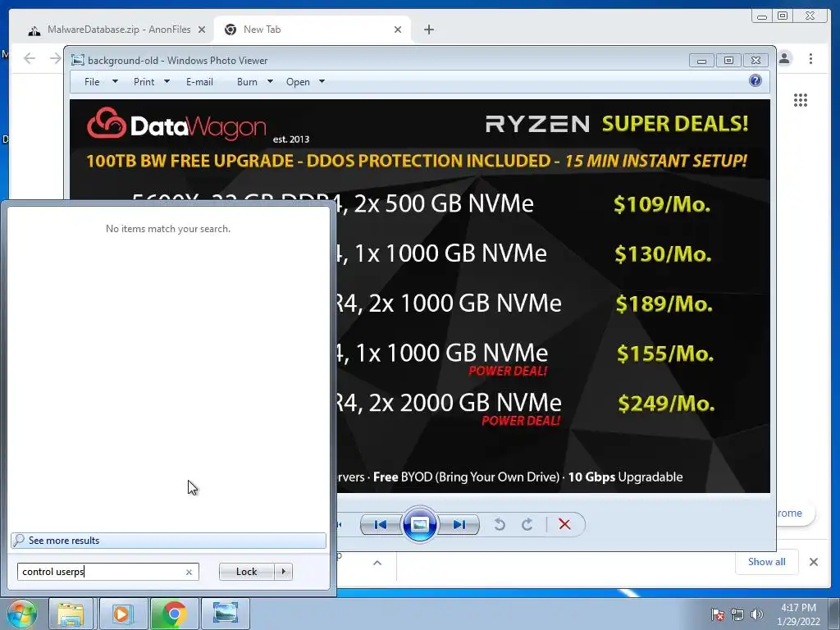The height and width of the screenshot is (630, 840).
Task: Switch to Photo Viewer taskbar button
Action: tap(226, 614)
